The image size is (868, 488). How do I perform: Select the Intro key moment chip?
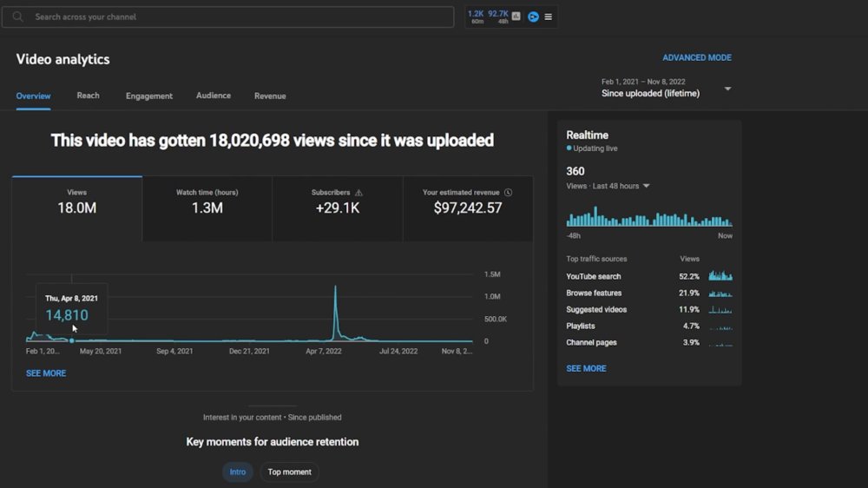238,472
